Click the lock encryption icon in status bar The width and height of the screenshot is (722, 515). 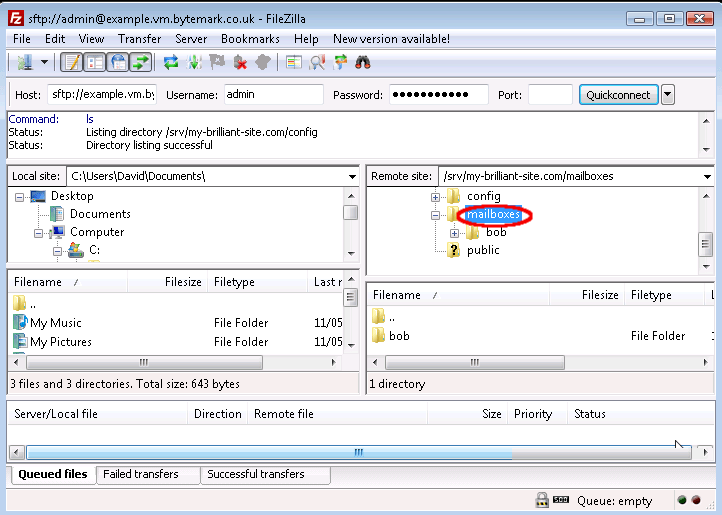point(542,500)
